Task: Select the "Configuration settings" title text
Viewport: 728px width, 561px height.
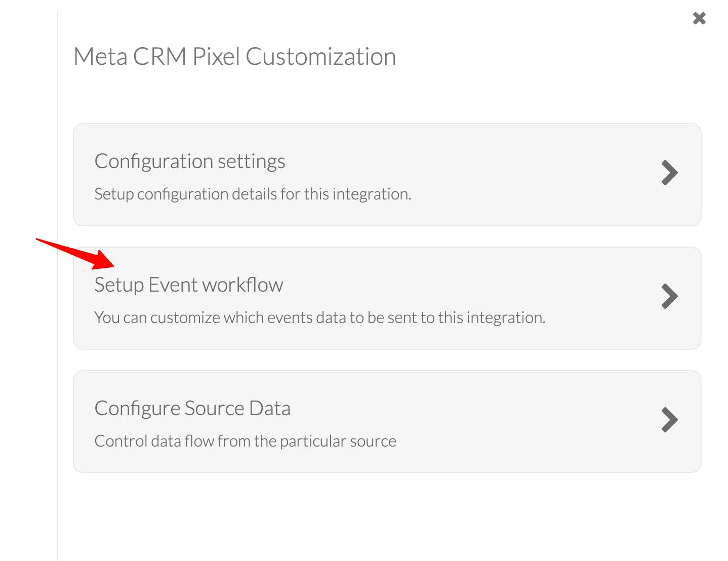Action: pyautogui.click(x=190, y=162)
